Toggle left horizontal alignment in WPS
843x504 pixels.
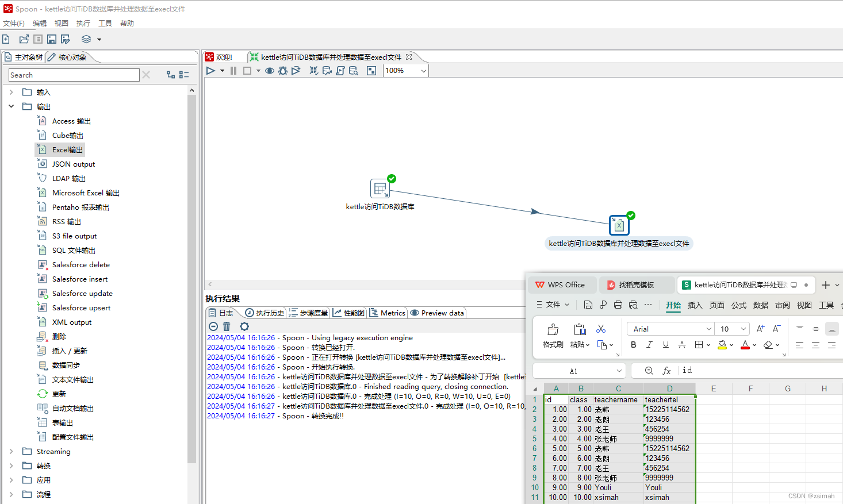799,345
